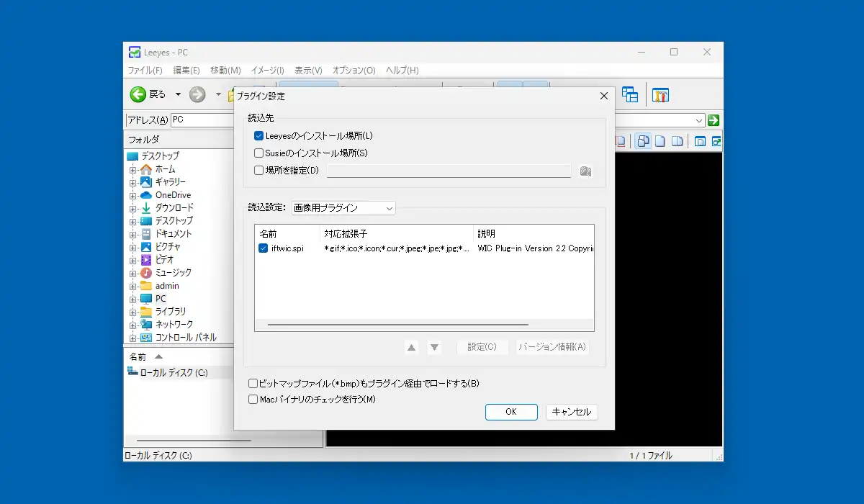Screen dimensions: 864x504
Task: Click the 対応拡張子 column header
Action: click(x=397, y=234)
